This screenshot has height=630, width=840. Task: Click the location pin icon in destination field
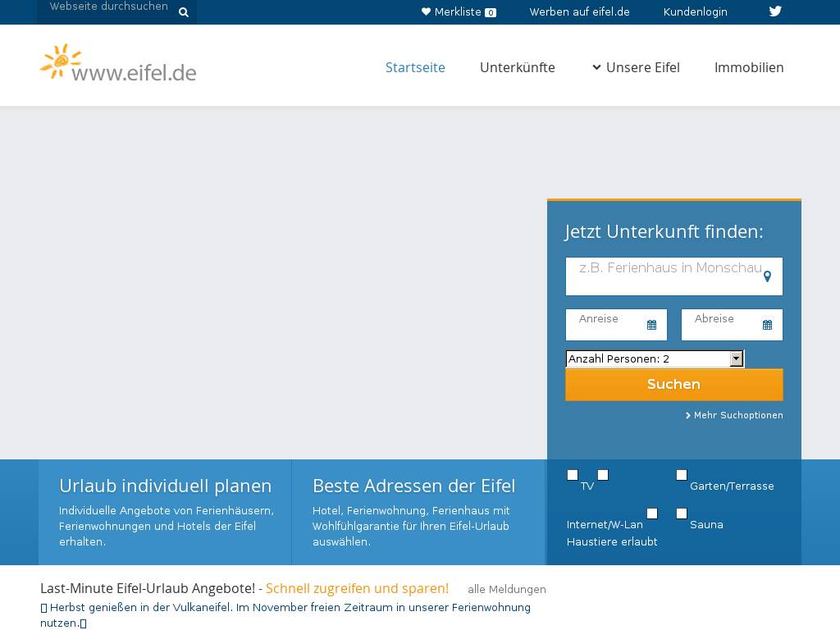(x=767, y=276)
